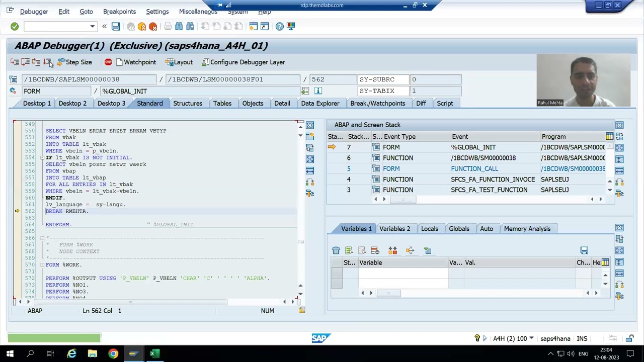Open the Settings menu
The height and width of the screenshot is (362, 644).
[157, 11]
